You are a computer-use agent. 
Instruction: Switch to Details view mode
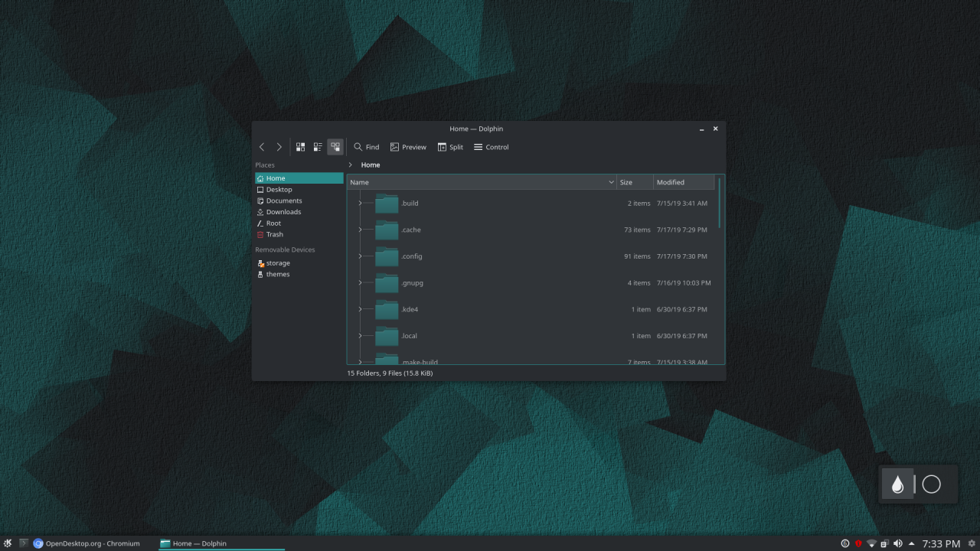point(335,147)
